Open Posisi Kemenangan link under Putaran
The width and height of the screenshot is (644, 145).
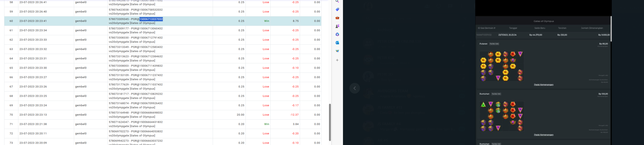tap(544, 85)
